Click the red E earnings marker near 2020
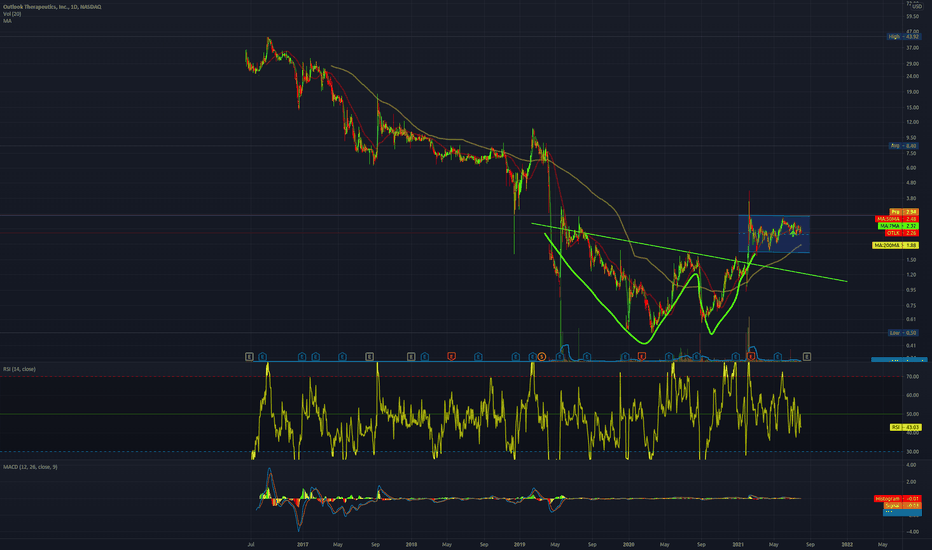The width and height of the screenshot is (932, 550). (641, 357)
